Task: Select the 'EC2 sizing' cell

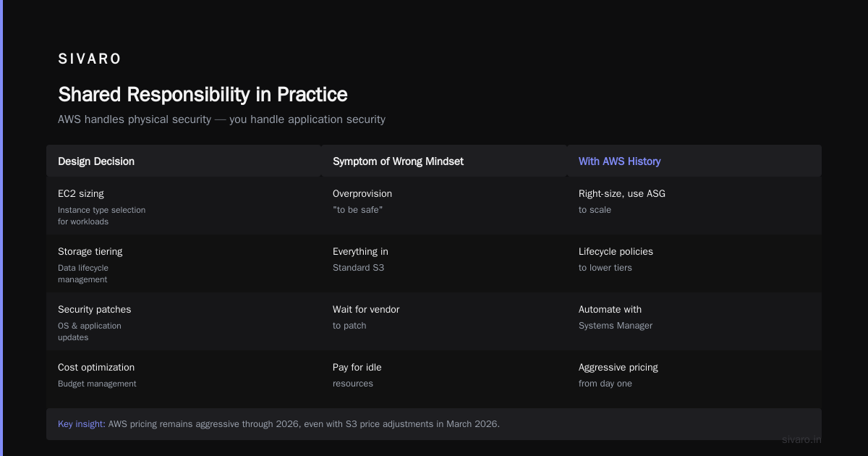Action: coord(81,194)
